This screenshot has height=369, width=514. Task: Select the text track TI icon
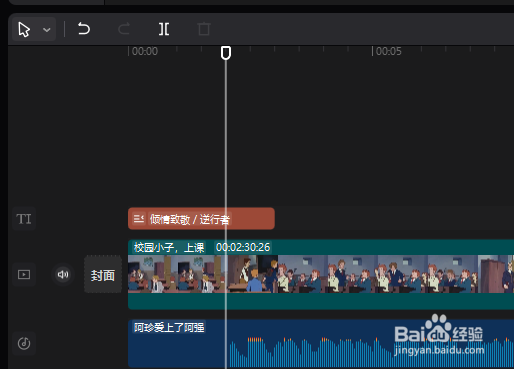24,219
